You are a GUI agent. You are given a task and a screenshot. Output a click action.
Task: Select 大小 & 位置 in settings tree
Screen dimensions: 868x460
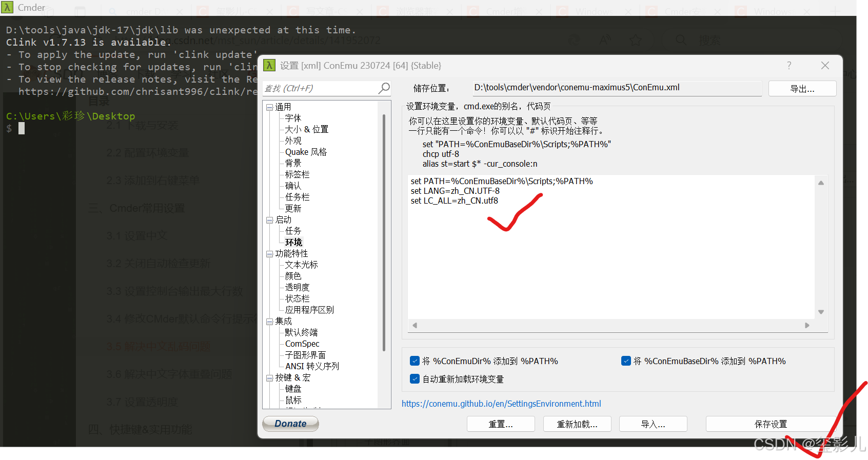point(307,129)
